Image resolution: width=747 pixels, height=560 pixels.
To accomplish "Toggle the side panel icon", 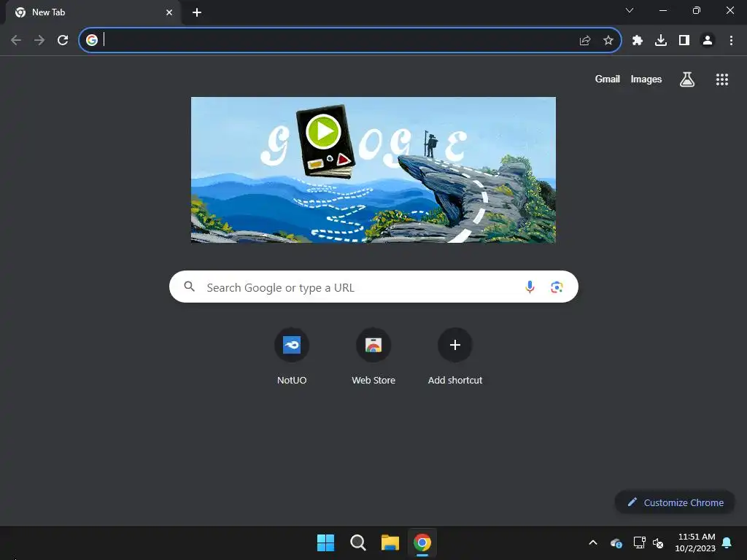I will [684, 41].
